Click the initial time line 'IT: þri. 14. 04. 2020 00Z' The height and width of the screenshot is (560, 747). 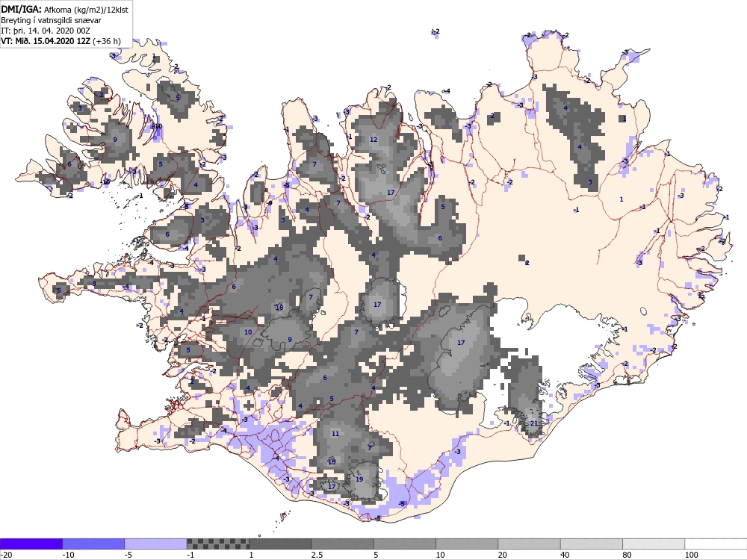(x=46, y=31)
